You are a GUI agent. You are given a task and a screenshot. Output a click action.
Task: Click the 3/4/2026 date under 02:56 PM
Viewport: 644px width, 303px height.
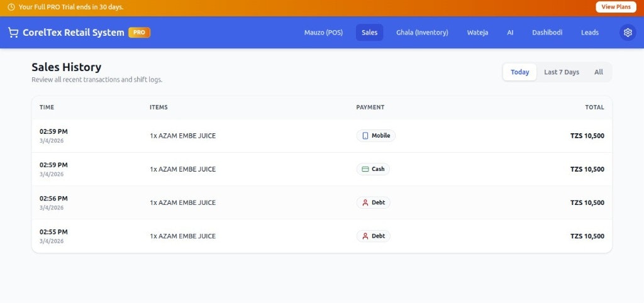coord(52,207)
